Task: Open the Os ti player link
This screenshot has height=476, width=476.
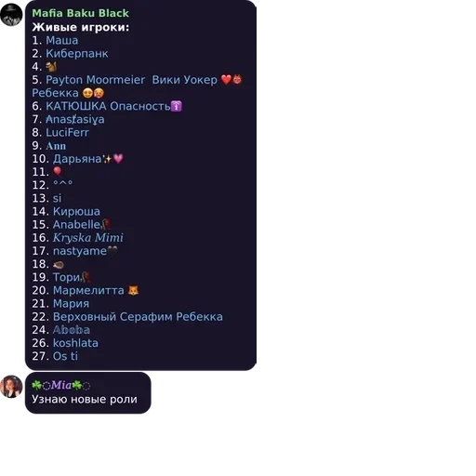Action: pyautogui.click(x=65, y=356)
